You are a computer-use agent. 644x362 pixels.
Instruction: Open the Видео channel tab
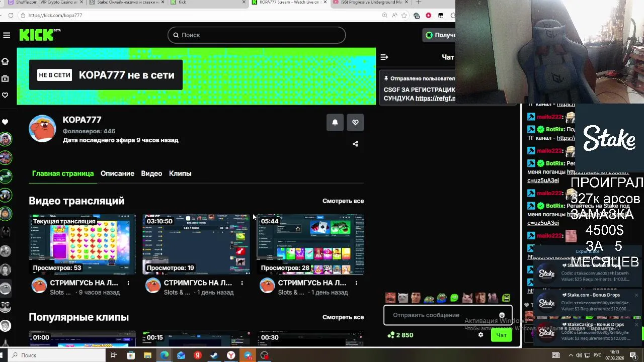[151, 173]
